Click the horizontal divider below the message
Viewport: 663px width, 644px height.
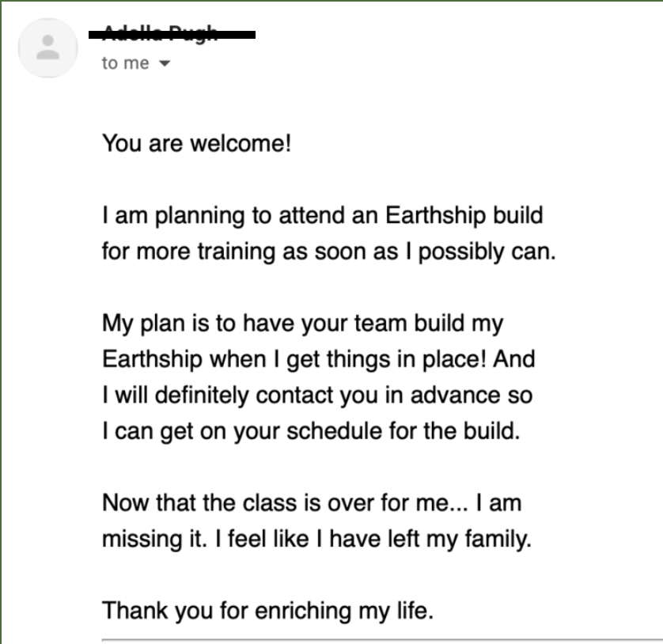(382, 640)
